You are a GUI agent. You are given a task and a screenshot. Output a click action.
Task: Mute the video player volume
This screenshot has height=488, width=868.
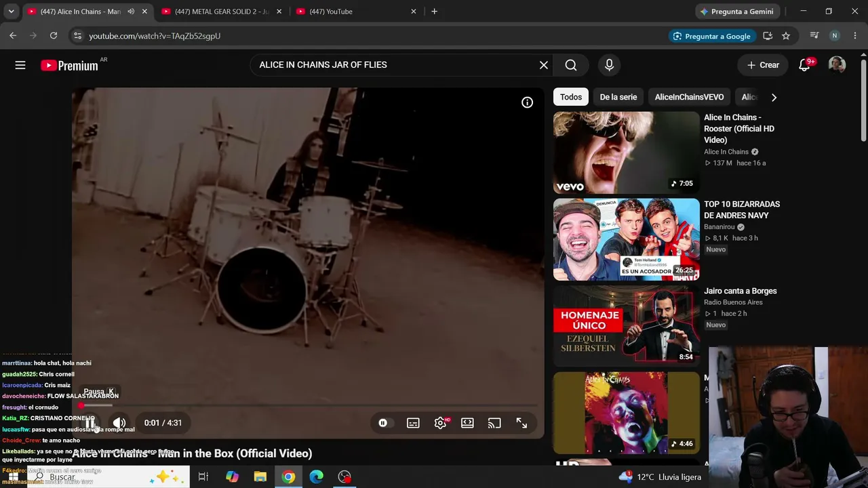click(x=119, y=423)
